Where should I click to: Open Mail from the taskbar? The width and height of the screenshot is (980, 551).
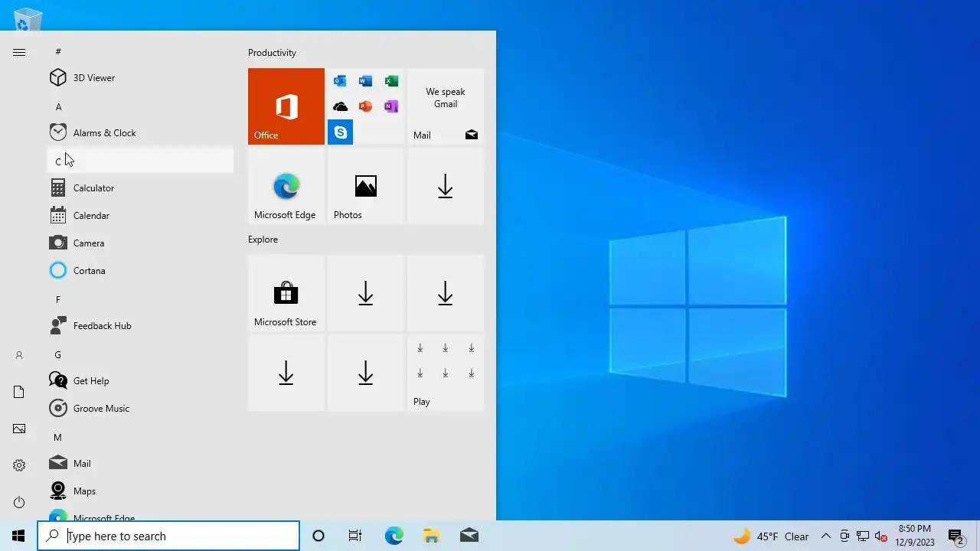[469, 536]
